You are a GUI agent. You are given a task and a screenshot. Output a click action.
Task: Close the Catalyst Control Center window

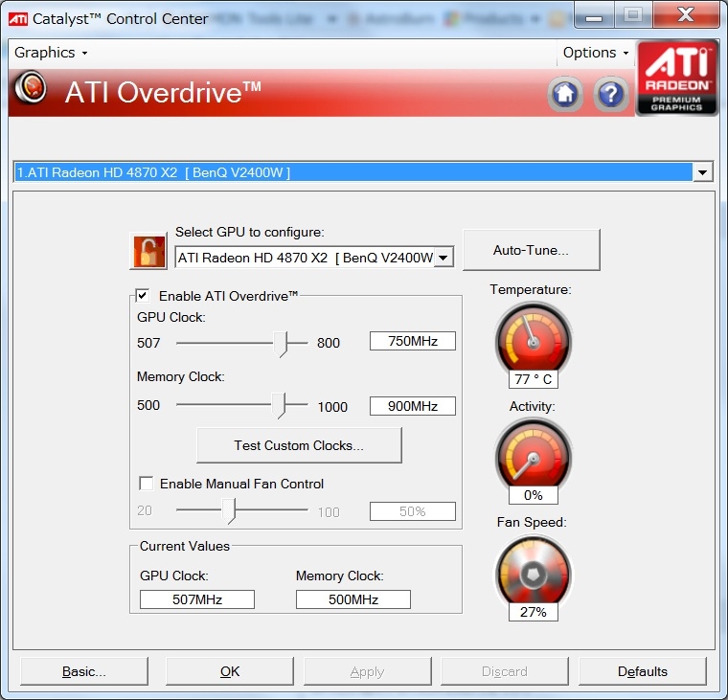point(686,14)
